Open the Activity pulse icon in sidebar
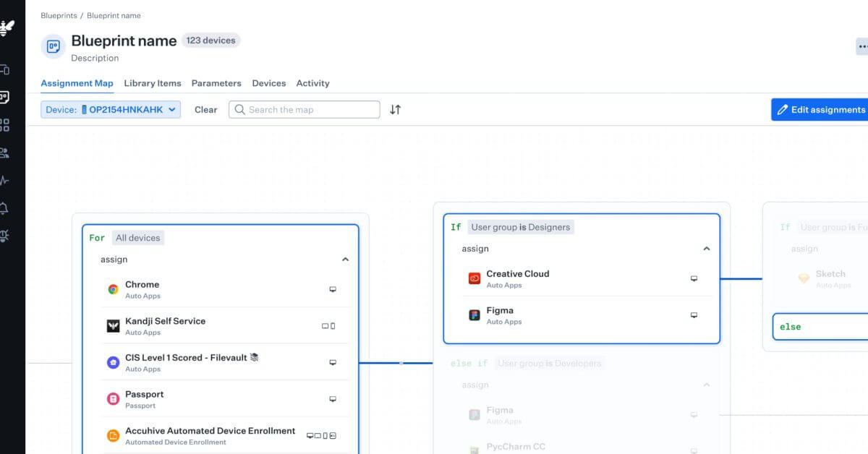Image resolution: width=868 pixels, height=454 pixels. pyautogui.click(x=4, y=180)
